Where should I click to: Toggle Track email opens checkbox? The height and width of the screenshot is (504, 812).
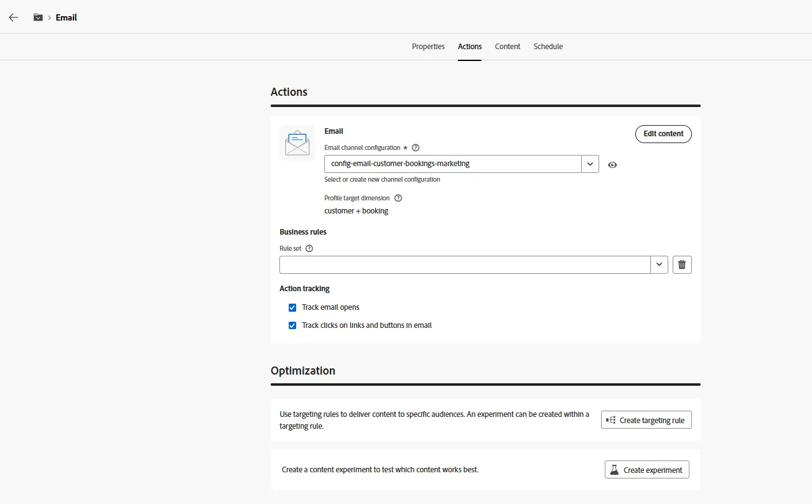[x=292, y=307]
